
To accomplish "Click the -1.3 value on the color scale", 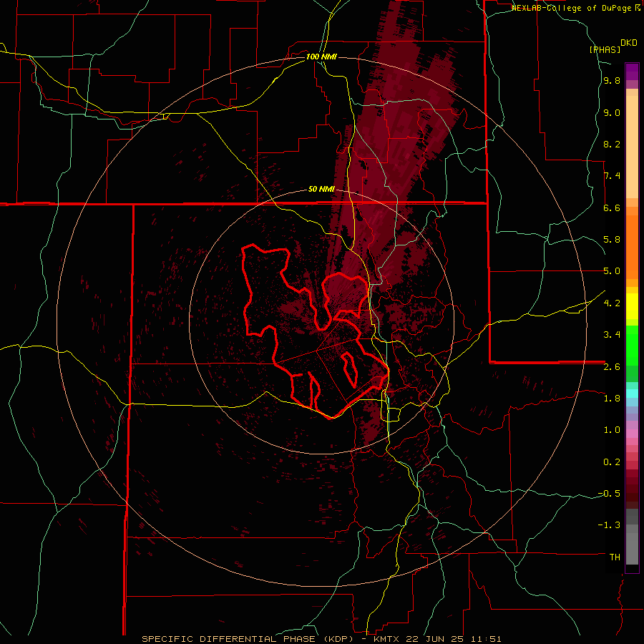I will point(609,525).
